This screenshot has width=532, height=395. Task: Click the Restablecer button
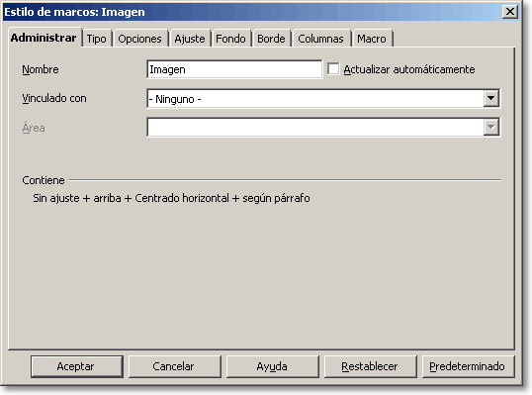click(370, 366)
